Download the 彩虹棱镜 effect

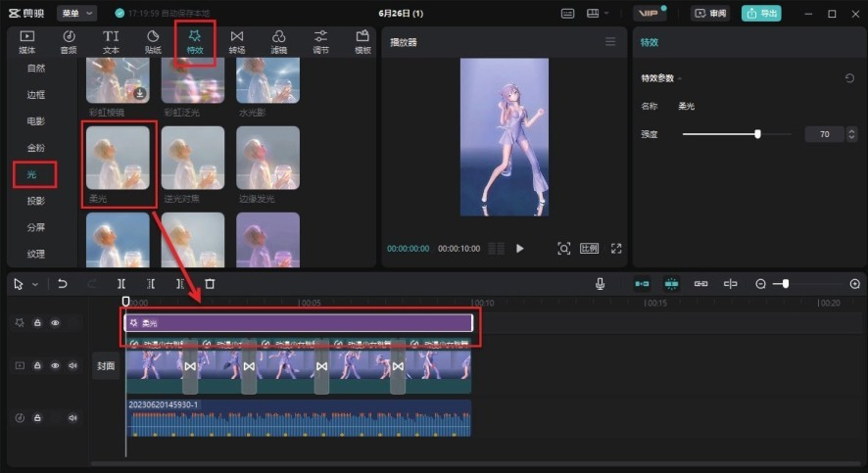click(x=140, y=93)
